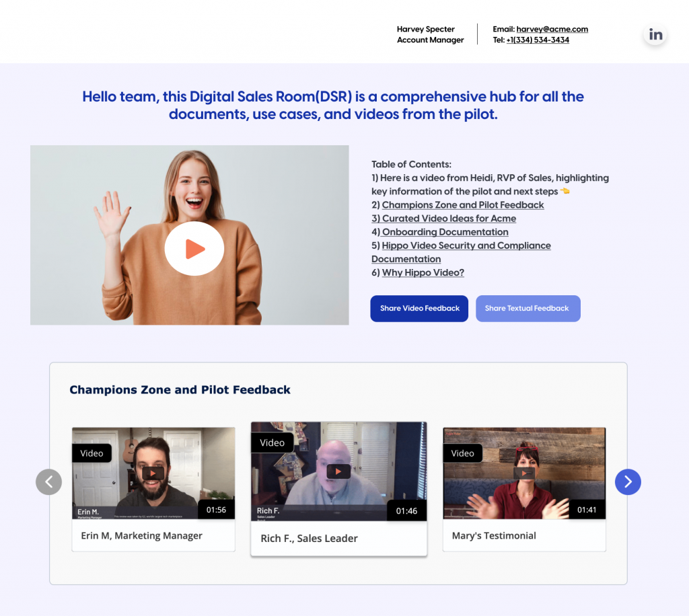The image size is (689, 616).
Task: Select Mary's Testimonial card title
Action: 494,536
